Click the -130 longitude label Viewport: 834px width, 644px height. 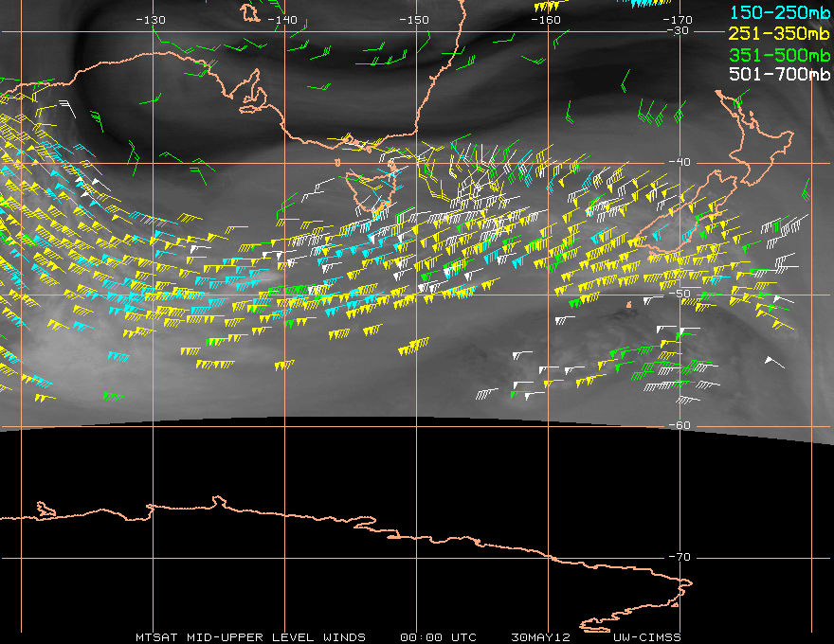tap(151, 20)
